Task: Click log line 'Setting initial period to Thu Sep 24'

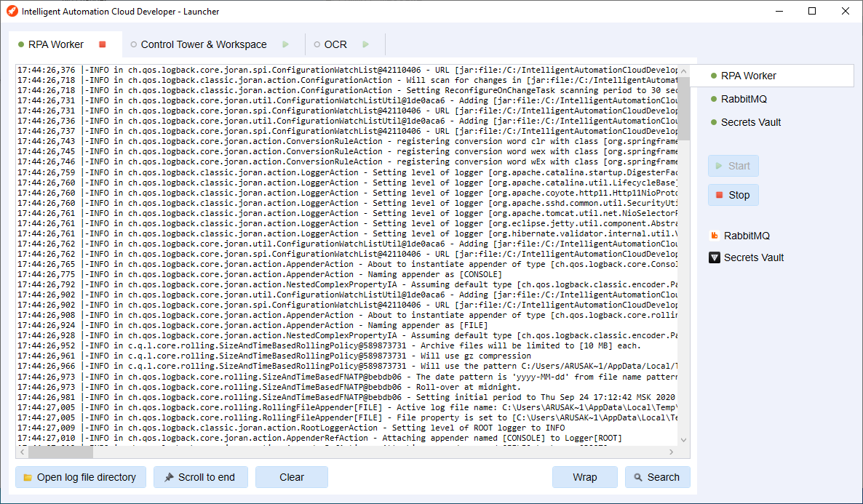Action: (x=346, y=396)
